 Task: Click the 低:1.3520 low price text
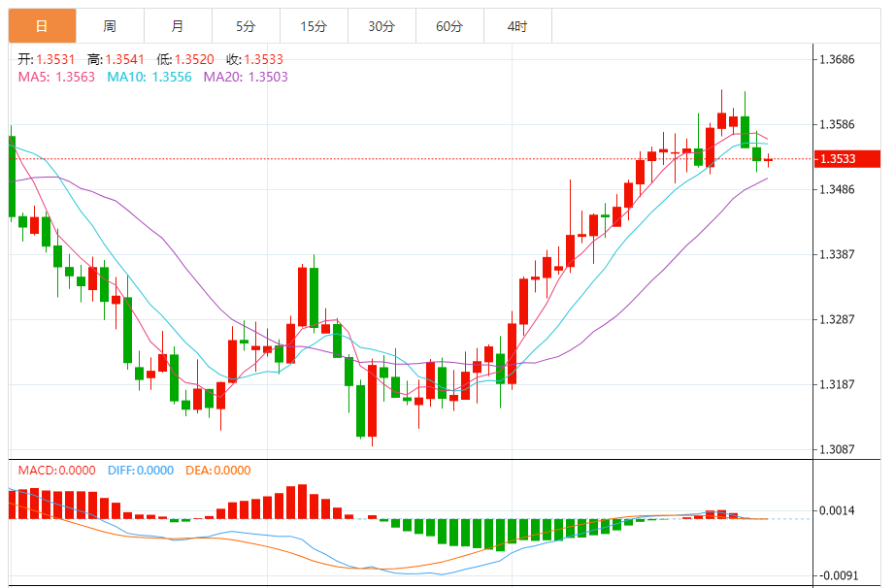(185, 59)
